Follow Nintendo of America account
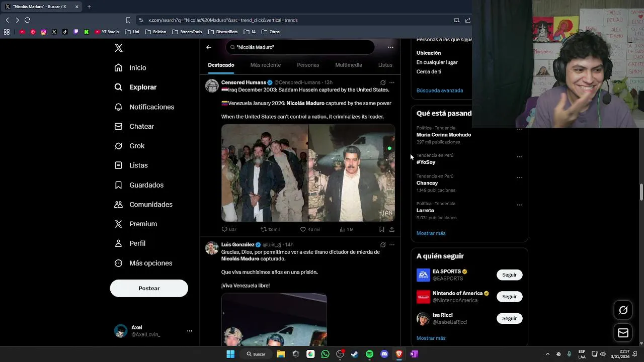644x362 pixels. pyautogui.click(x=509, y=297)
